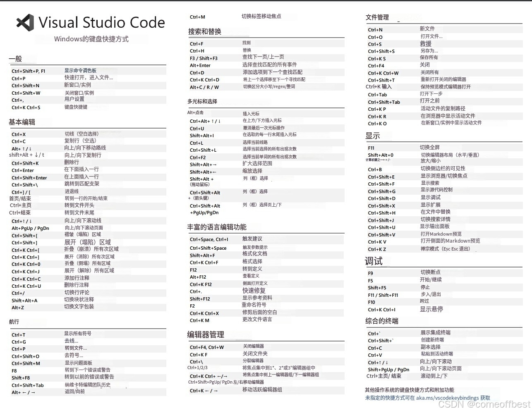This screenshot has height=413, width=532.
Task: Select the shortcut 'Ctrl+M'
Action: pos(197,17)
